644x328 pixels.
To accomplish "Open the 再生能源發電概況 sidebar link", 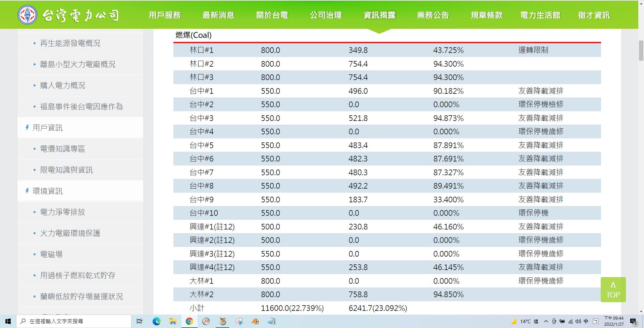I will [x=70, y=43].
